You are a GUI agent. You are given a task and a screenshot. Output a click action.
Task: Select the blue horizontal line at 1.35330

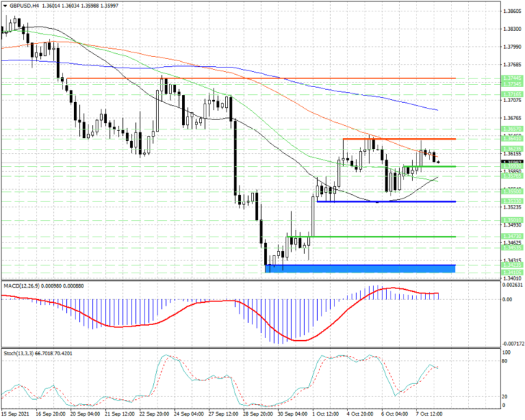pos(386,201)
